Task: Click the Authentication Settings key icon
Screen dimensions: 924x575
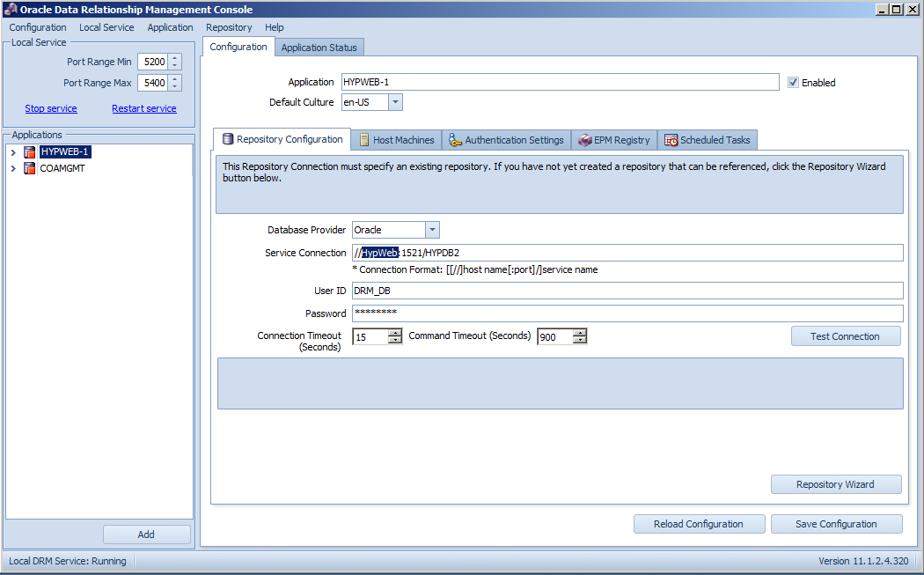Action: [455, 140]
